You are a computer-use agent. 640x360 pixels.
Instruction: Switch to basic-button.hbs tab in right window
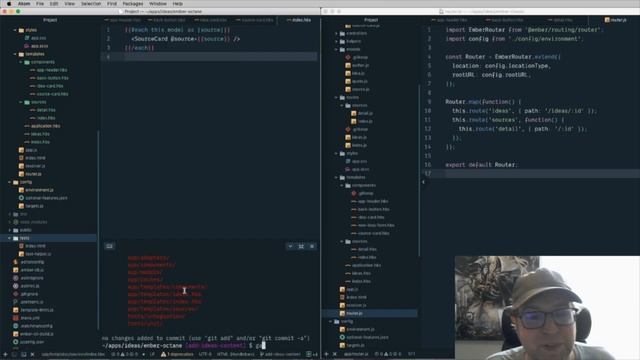pyautogui.click(x=506, y=20)
